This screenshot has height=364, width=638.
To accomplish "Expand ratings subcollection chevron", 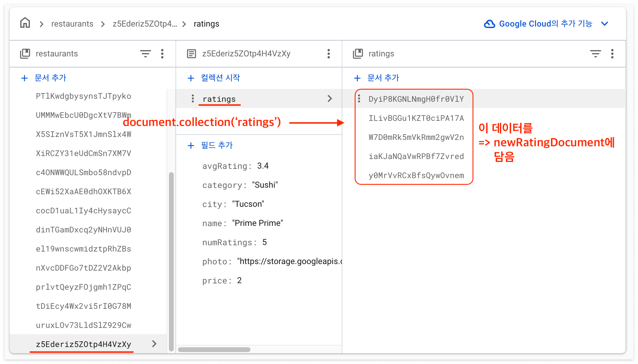I will [330, 98].
